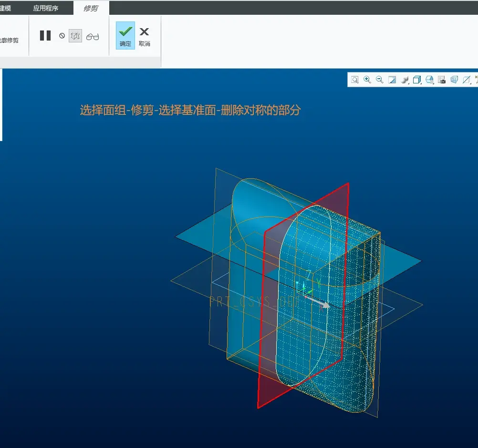Select the No Preview circle-slash option
This screenshot has width=478, height=448.
click(x=62, y=36)
